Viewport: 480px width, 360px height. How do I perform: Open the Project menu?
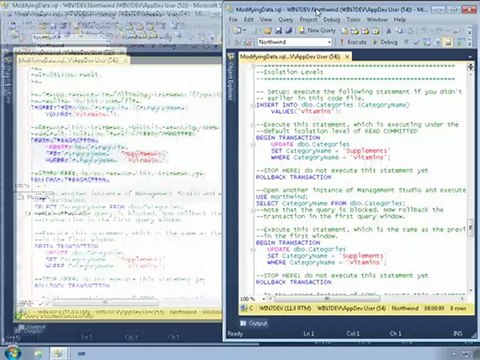pyautogui.click(x=308, y=20)
